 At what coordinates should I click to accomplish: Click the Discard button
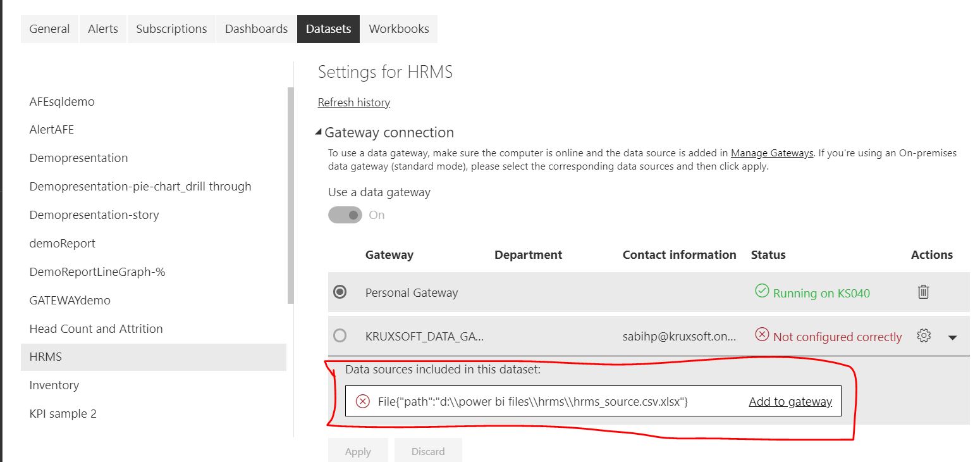[x=428, y=451]
